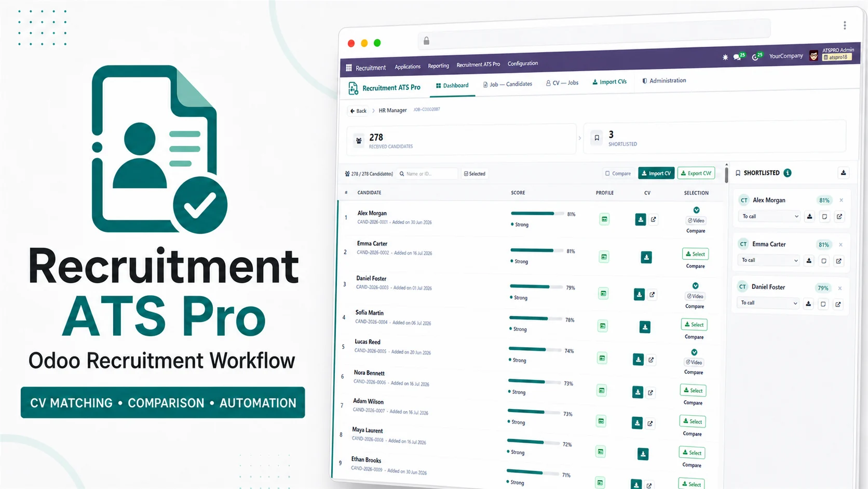Open Daniel Foster's profile icon in the table
Image resolution: width=868 pixels, height=489 pixels.
(x=604, y=294)
